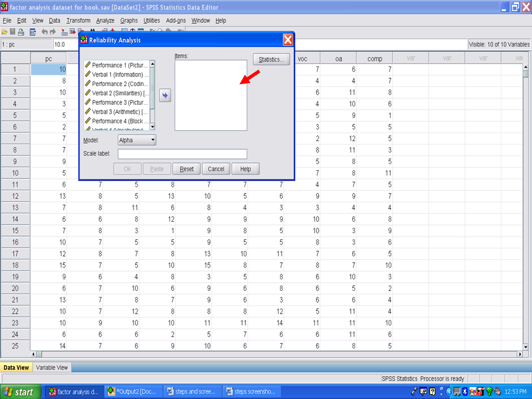Viewport: 532px width, 399px height.
Task: Click the blue arrow move-variable button
Action: tap(165, 95)
